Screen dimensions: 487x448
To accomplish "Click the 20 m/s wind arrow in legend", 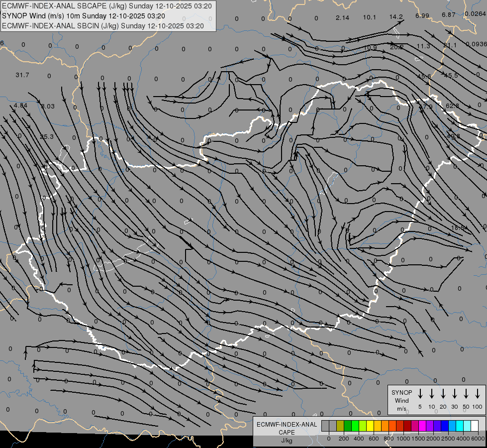I will 443,394.
